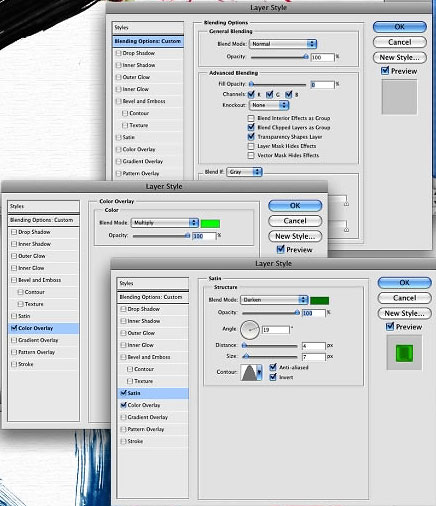Toggle Preview in the Color Overlay dialog
The width and height of the screenshot is (436, 506).
click(281, 249)
